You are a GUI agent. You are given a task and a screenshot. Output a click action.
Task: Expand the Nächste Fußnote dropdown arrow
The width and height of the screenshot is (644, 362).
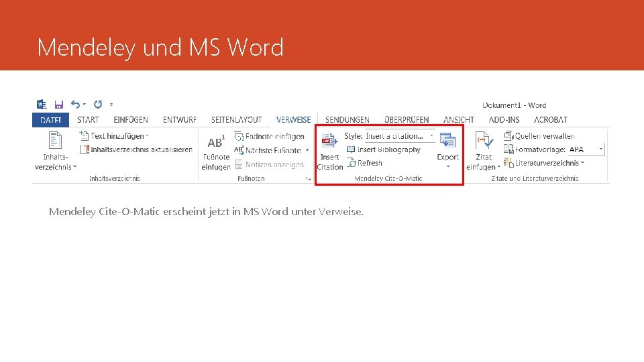(307, 150)
